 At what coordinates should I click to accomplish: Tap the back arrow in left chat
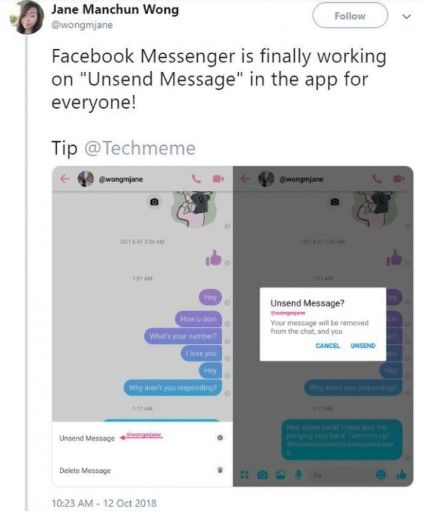tap(65, 179)
